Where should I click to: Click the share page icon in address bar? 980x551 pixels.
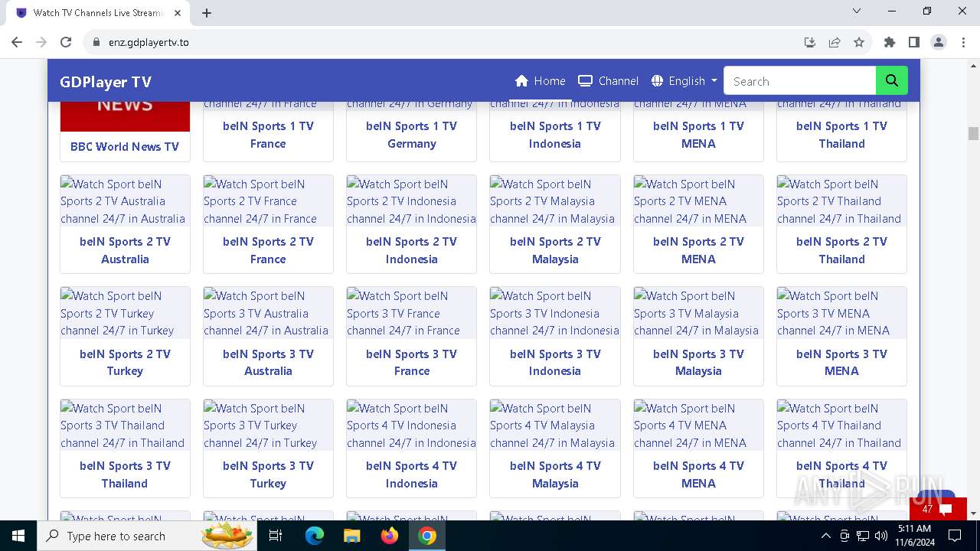point(835,42)
